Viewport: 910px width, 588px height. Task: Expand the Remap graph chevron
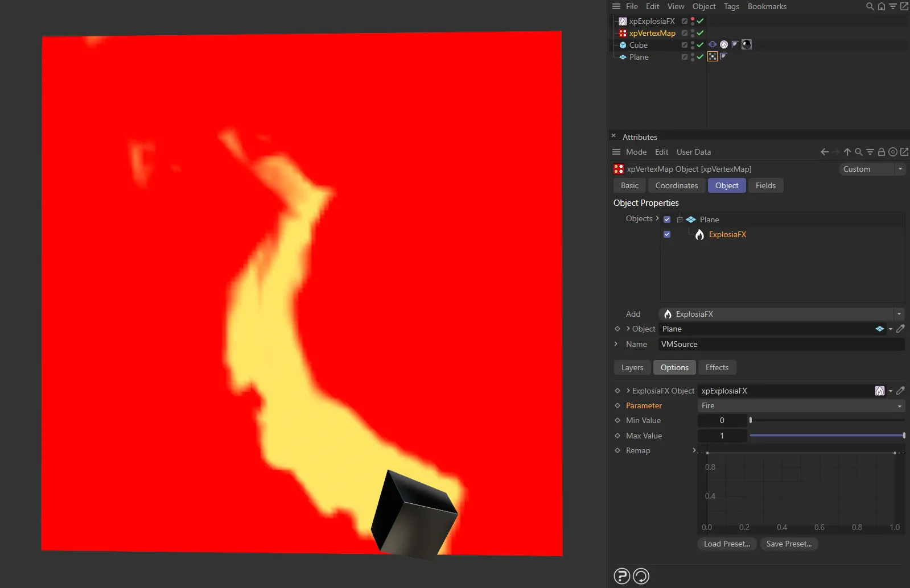click(x=694, y=450)
